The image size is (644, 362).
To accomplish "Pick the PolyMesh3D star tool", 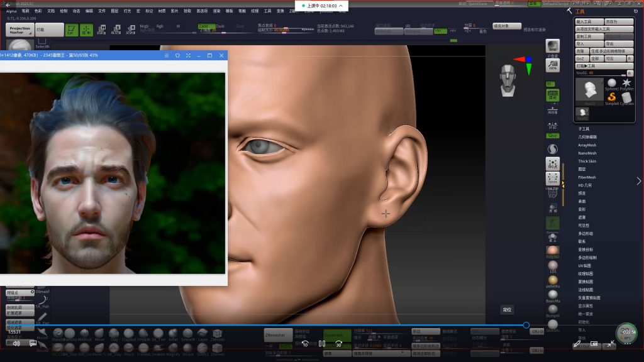I will [626, 84].
